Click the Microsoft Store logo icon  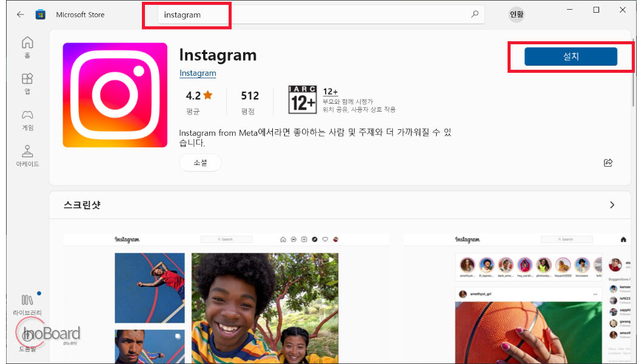point(40,15)
